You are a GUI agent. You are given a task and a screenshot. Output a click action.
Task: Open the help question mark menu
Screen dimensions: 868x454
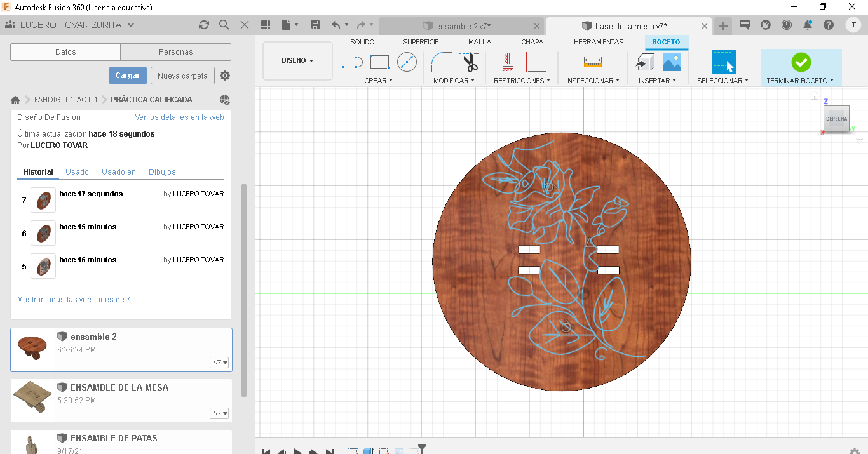pos(829,25)
